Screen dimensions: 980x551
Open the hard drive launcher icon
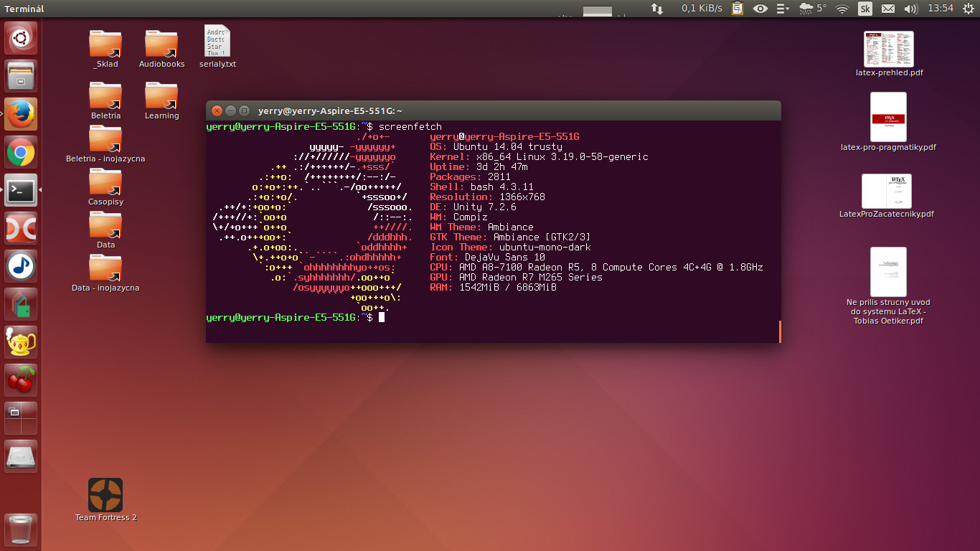pos(21,456)
